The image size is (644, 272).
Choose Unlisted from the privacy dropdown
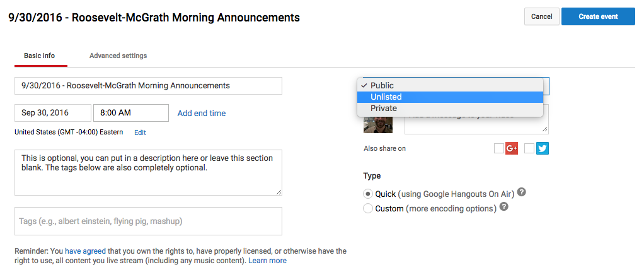[x=386, y=97]
